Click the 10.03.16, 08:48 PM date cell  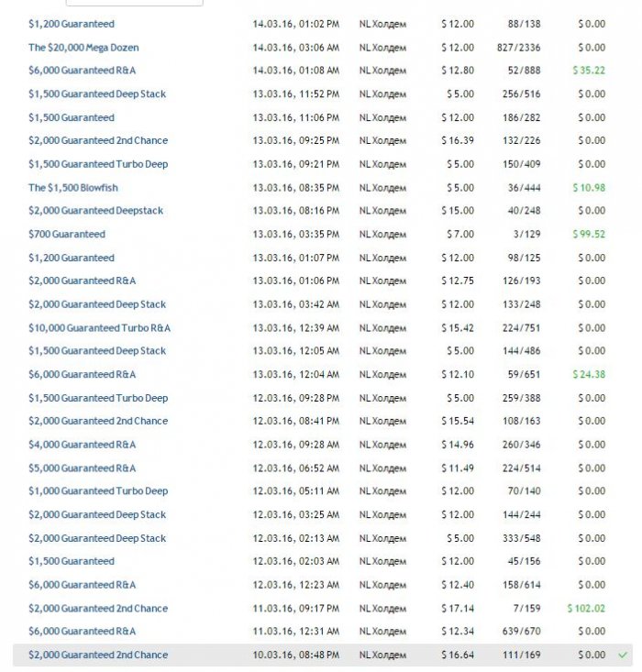coord(295,655)
